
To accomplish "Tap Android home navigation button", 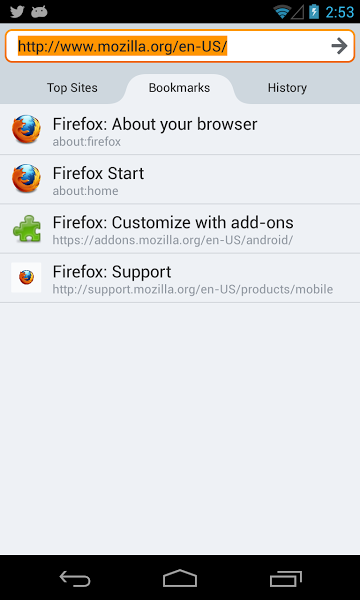I will pyautogui.click(x=180, y=579).
